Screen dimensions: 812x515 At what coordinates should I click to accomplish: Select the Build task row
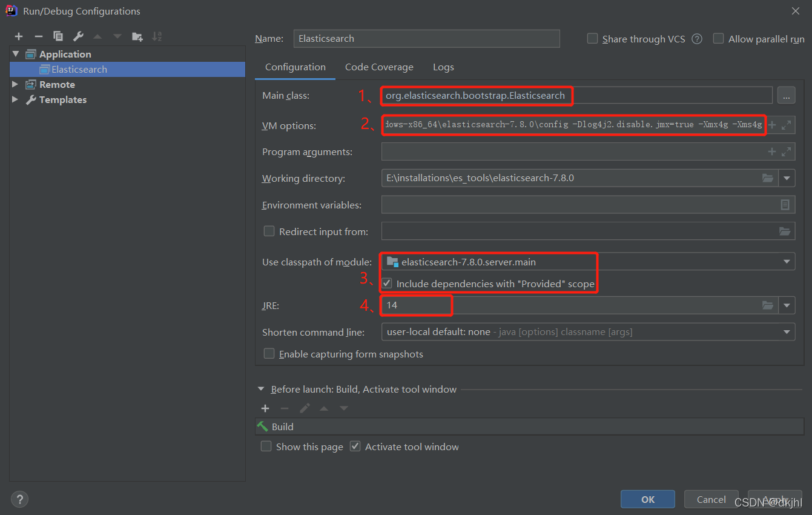530,427
